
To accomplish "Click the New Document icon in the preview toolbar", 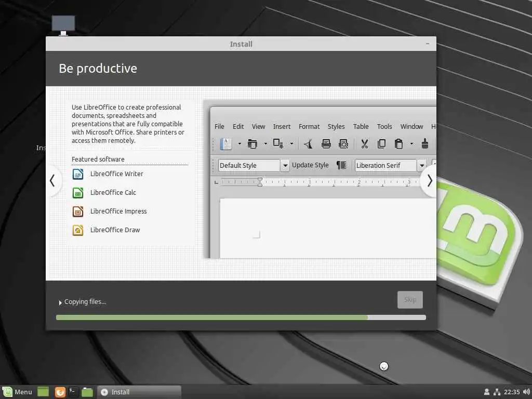I will pyautogui.click(x=226, y=144).
